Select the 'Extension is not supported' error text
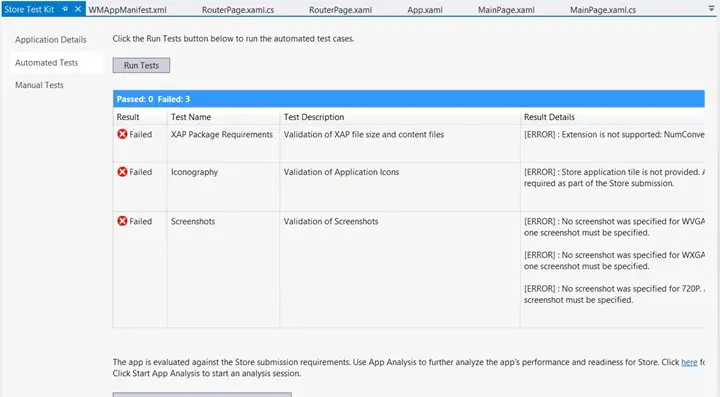The width and height of the screenshot is (720, 397). coord(614,134)
